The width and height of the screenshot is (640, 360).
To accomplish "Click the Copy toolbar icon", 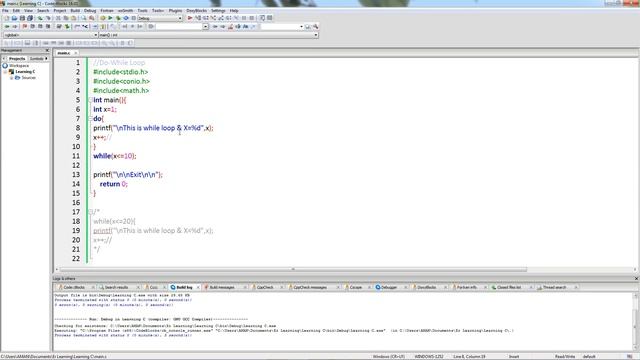I will coord(66,18).
